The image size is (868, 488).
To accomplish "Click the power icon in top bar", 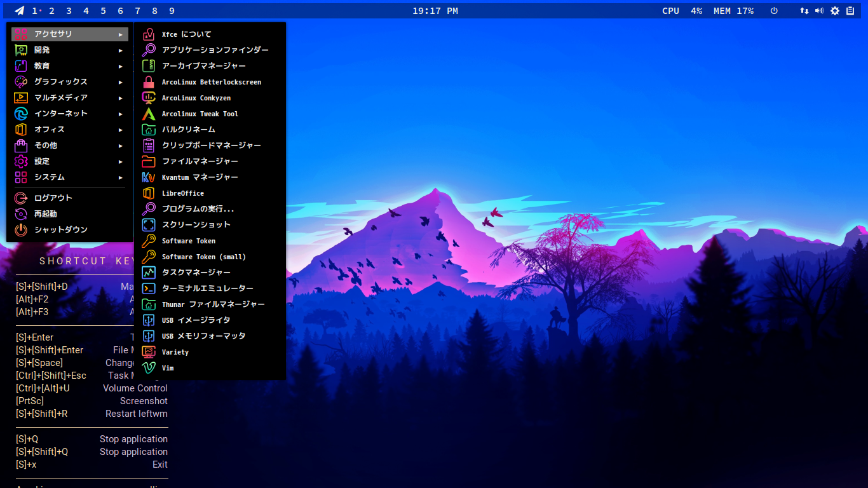I will click(774, 11).
